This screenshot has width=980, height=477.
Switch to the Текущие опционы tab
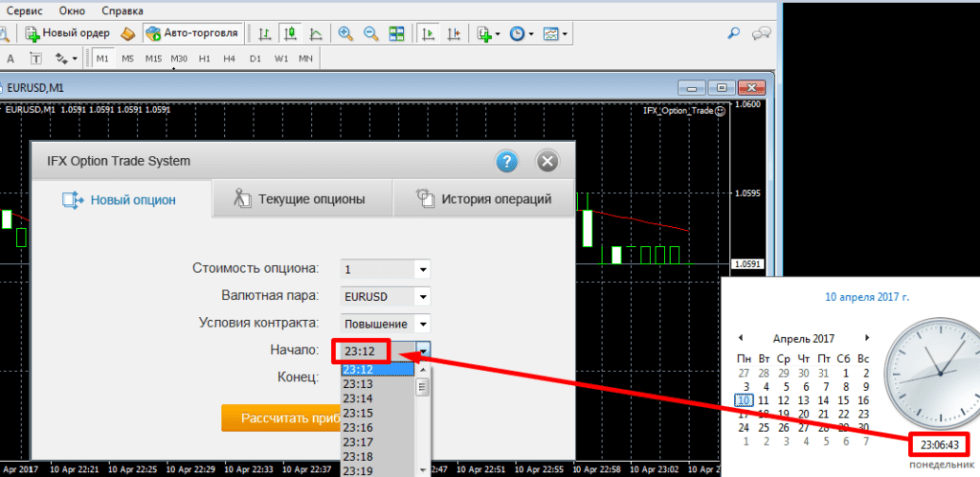302,199
